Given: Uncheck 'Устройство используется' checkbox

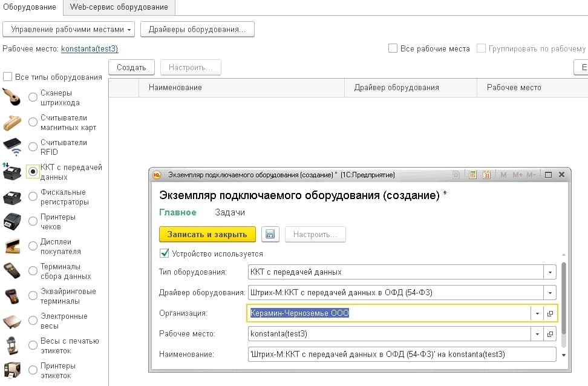Looking at the screenshot, I should pyautogui.click(x=165, y=254).
